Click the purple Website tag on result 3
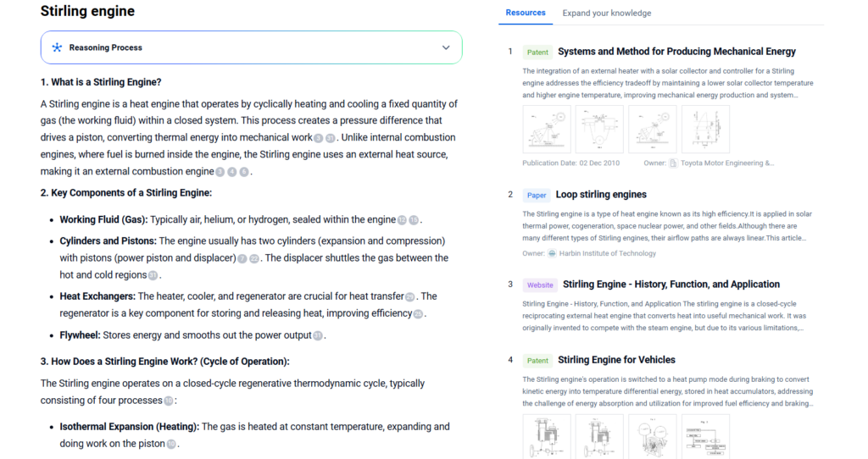The width and height of the screenshot is (868, 459). (x=540, y=285)
